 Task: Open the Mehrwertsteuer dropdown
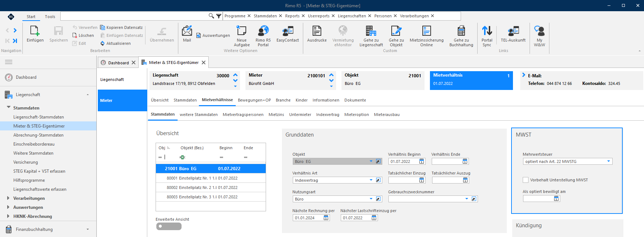pyautogui.click(x=609, y=161)
